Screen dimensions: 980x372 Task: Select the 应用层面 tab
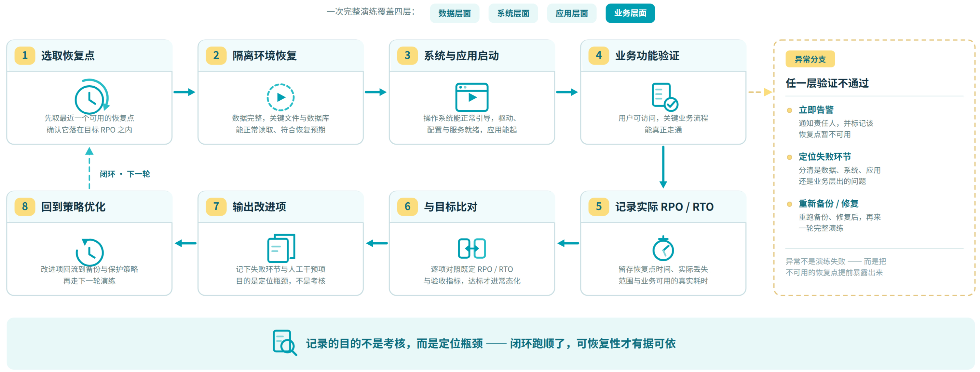571,13
